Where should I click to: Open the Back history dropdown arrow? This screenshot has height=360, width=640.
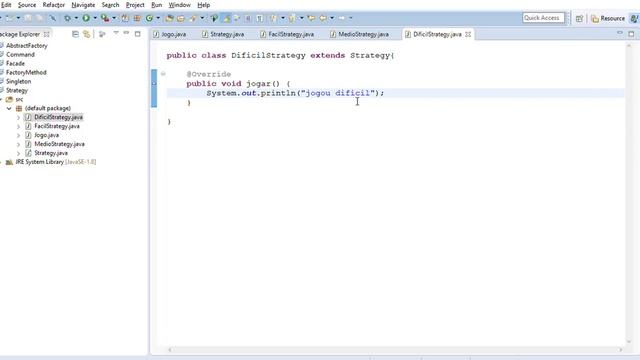332,18
